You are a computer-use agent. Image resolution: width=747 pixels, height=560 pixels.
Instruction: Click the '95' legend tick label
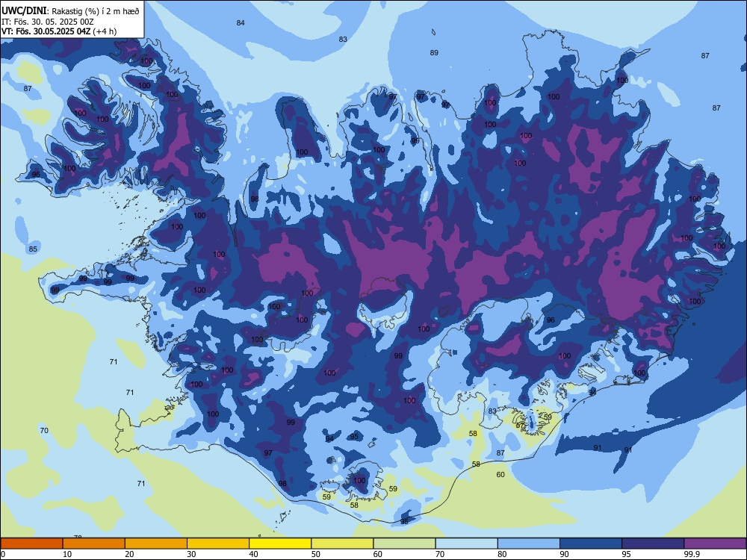(x=626, y=554)
